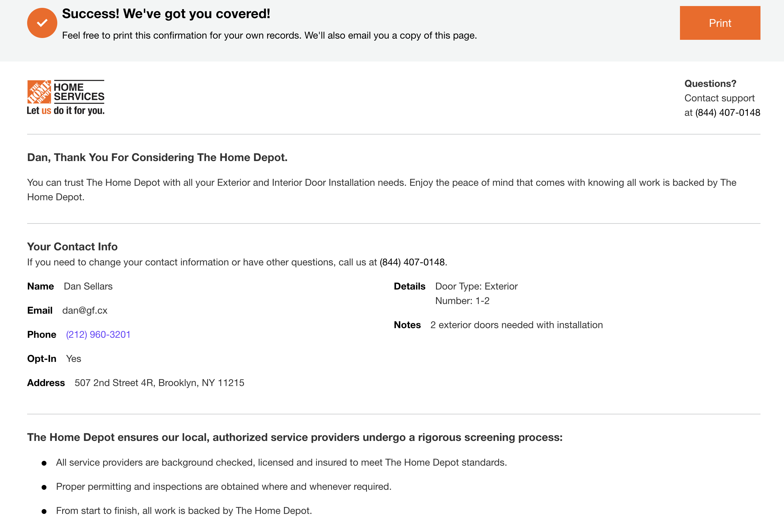This screenshot has height=532, width=784.
Task: Click the Opt-In value Yes
Action: click(x=74, y=359)
